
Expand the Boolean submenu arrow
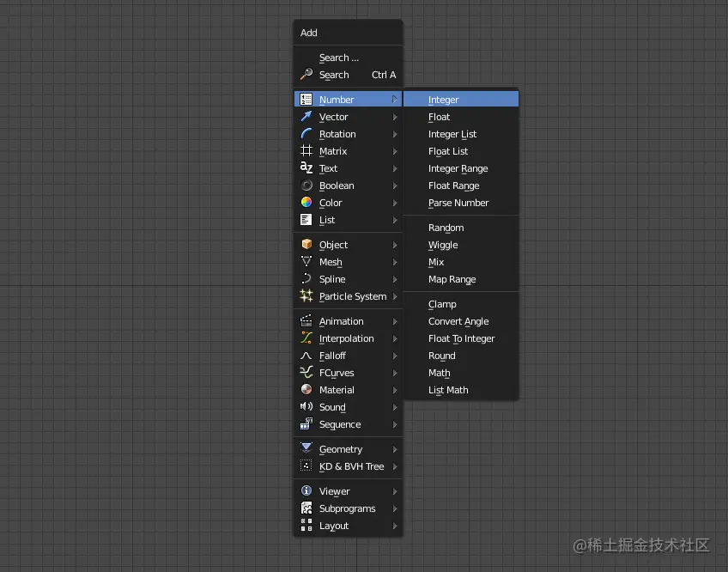(x=395, y=186)
